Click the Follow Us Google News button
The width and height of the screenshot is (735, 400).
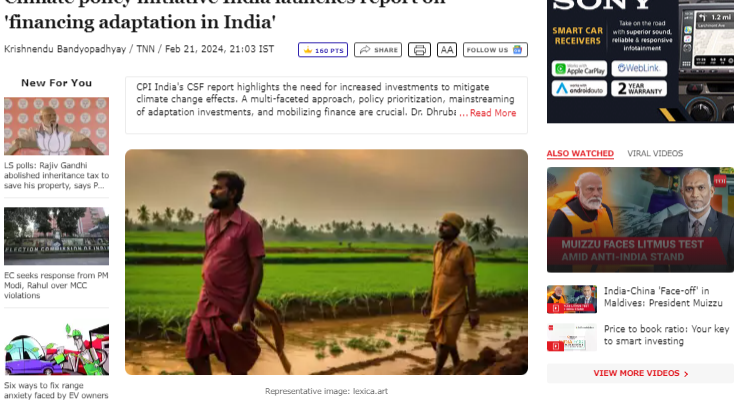(x=495, y=50)
